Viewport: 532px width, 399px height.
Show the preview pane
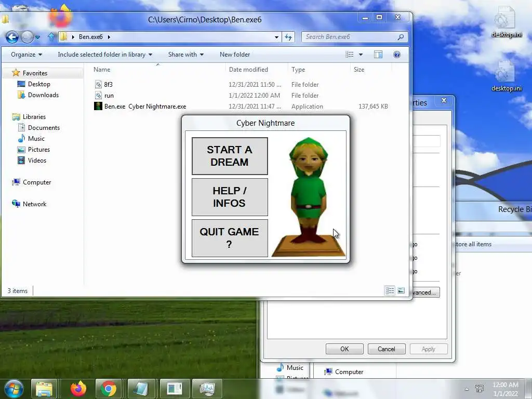click(x=378, y=54)
